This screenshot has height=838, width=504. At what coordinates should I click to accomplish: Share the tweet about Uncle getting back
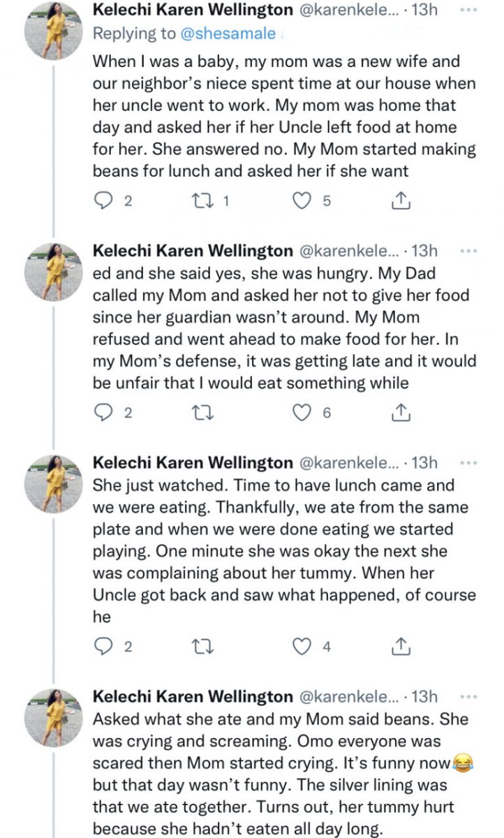tap(400, 647)
